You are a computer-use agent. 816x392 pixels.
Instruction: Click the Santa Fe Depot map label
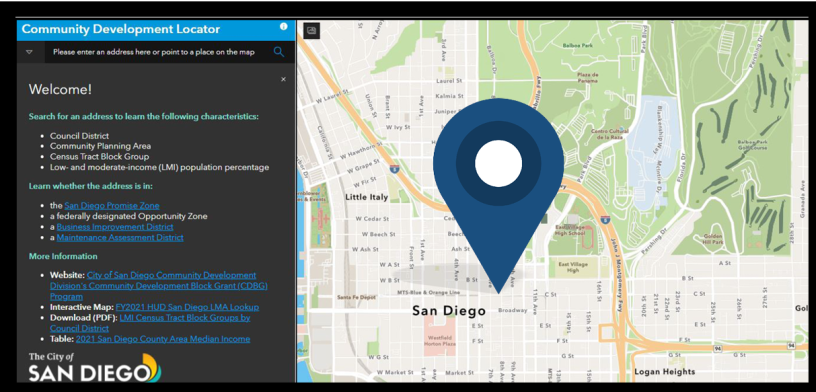coord(356,297)
